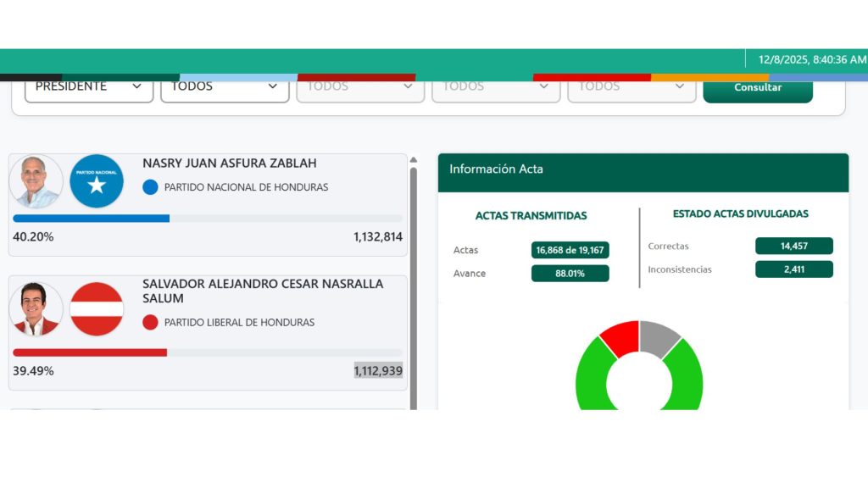Open the PRESIDENTE dropdown
The image size is (868, 488).
89,87
